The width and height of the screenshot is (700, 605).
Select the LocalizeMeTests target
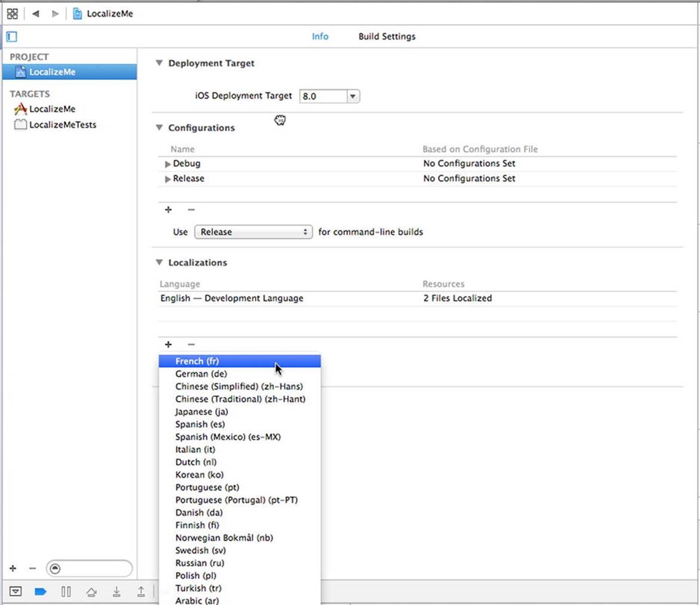55,125
